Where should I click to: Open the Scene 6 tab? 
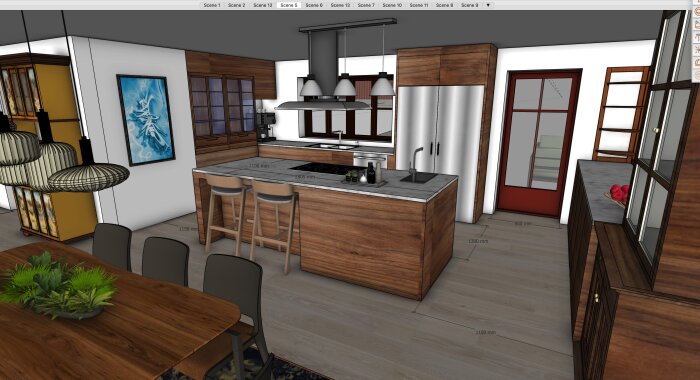tap(314, 5)
